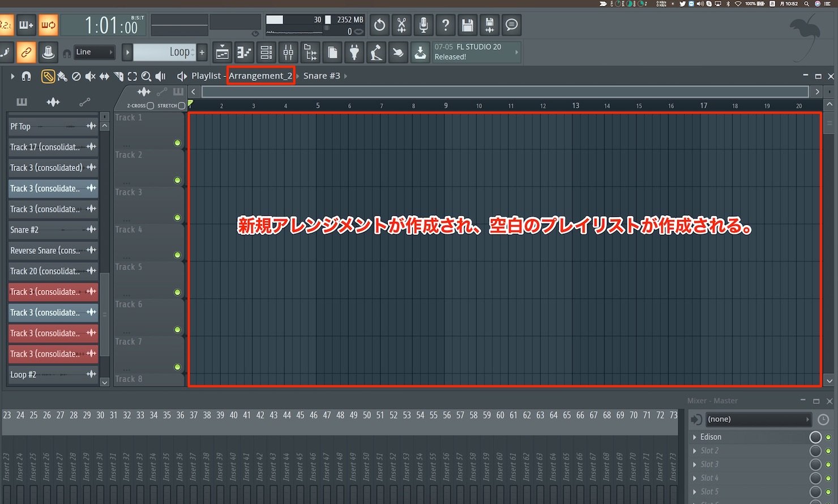Select the Delete tool
Screen dimensions: 838x504
click(x=76, y=76)
